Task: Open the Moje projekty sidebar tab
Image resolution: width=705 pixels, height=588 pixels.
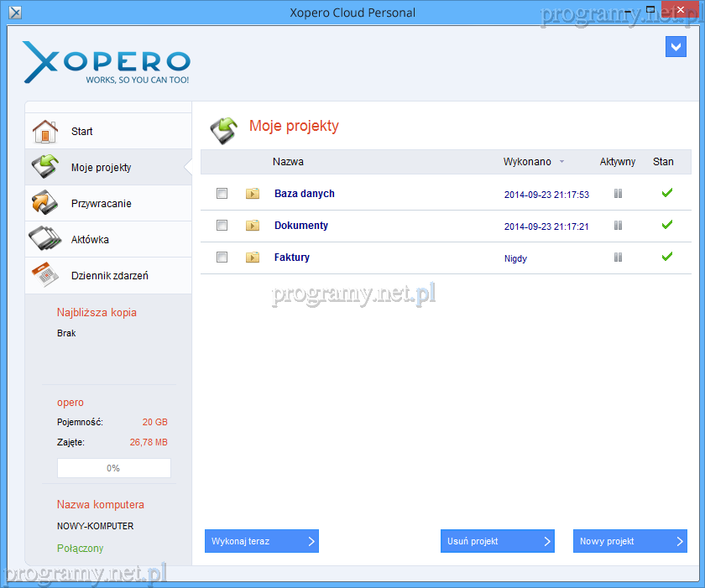Action: [x=101, y=168]
